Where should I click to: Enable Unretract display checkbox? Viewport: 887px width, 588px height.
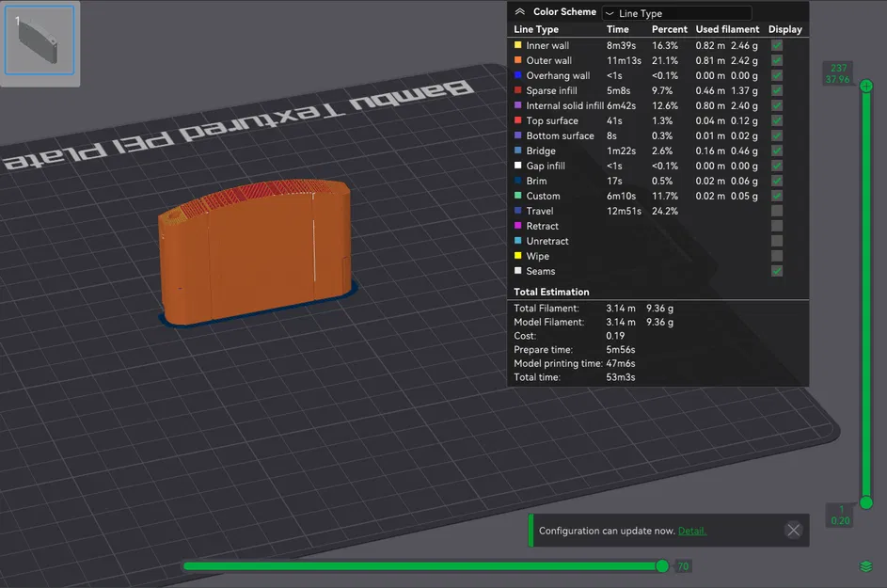[x=777, y=241]
